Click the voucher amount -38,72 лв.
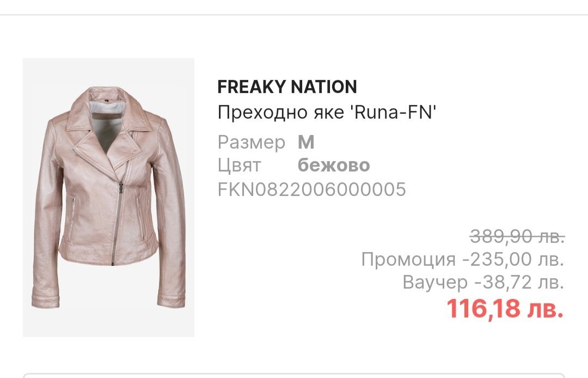 coord(518,282)
